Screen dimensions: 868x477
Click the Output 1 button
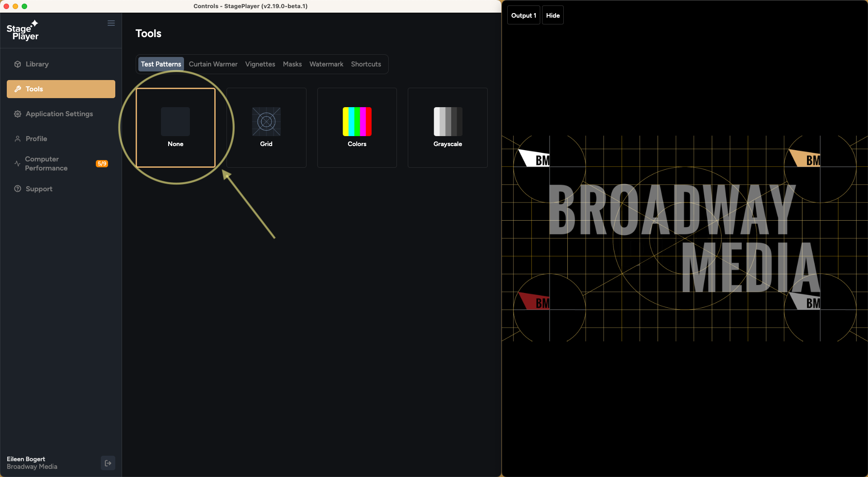click(524, 15)
